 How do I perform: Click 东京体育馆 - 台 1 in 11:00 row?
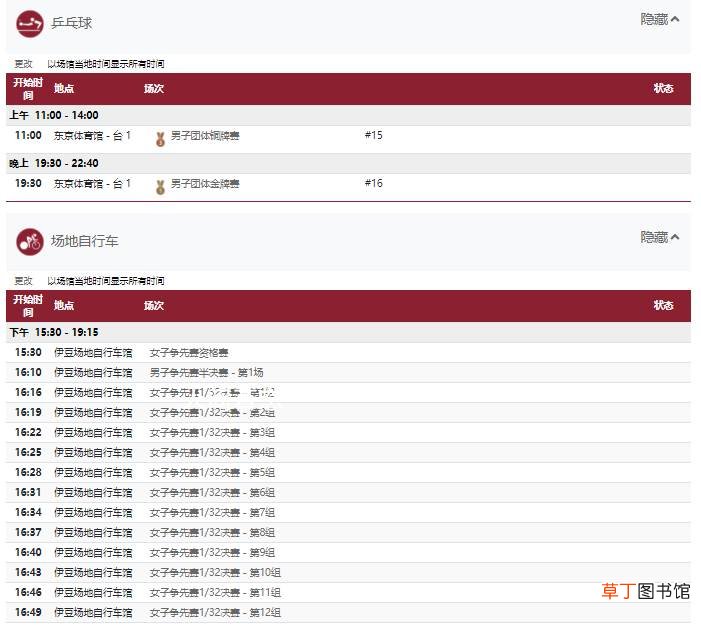[x=92, y=135]
